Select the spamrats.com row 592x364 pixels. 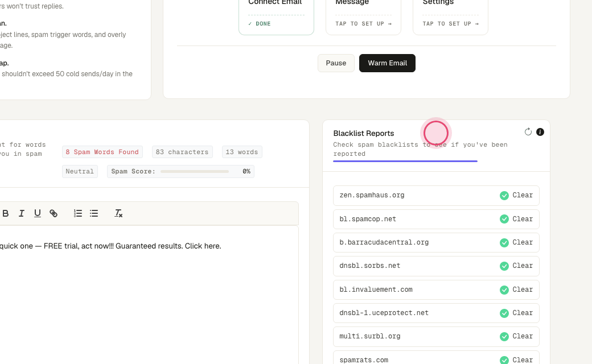click(436, 358)
